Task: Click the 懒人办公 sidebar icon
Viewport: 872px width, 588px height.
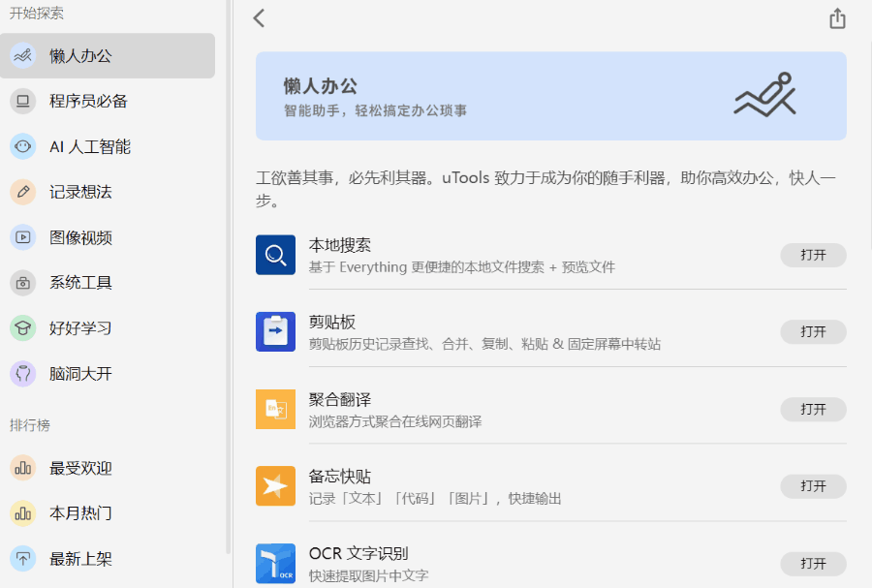Action: pos(23,55)
